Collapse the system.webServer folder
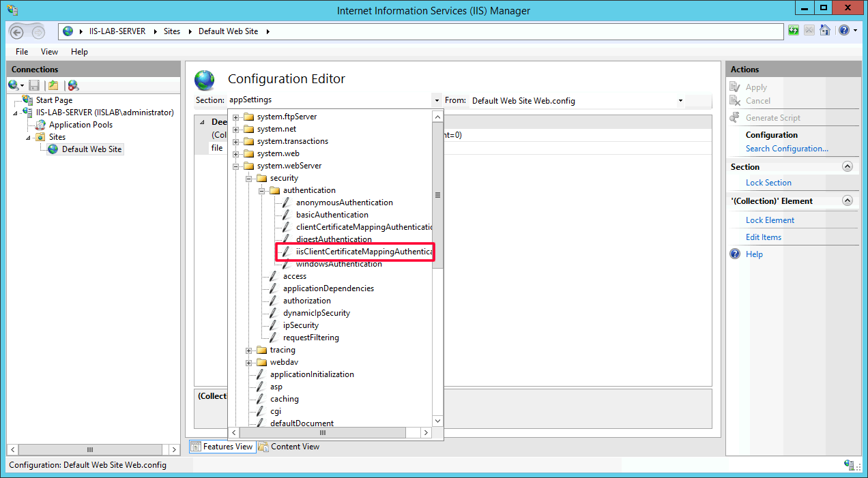 [x=236, y=166]
